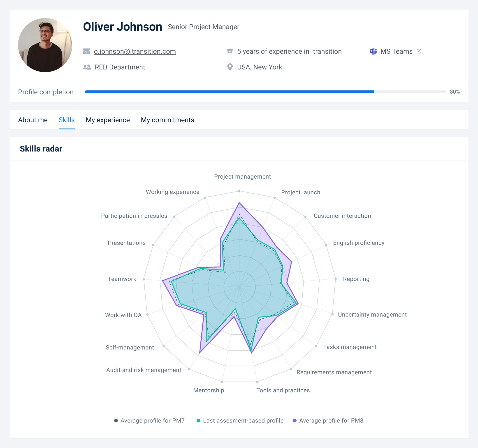Click the graduation cap experience icon
Viewport: 478px width, 448px height.
click(230, 51)
